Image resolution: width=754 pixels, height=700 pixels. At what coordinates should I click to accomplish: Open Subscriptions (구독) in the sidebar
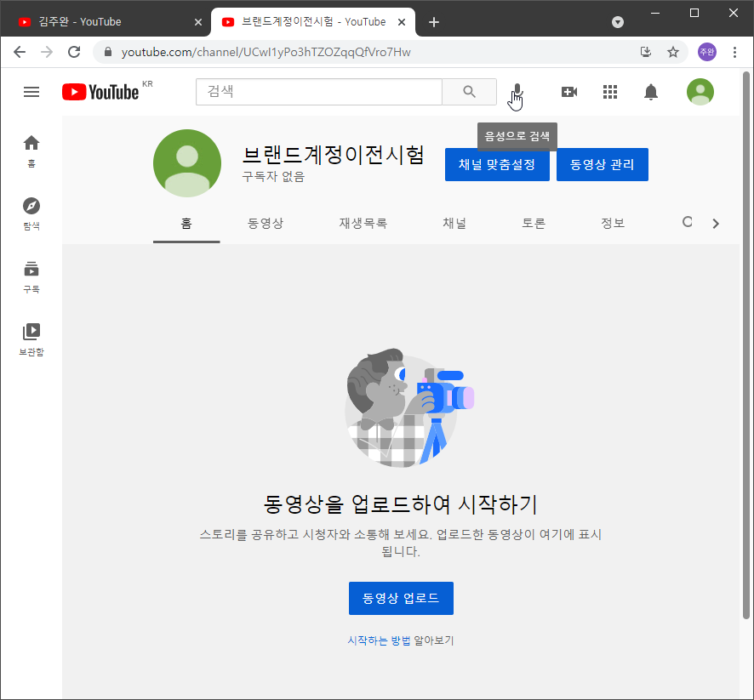tap(31, 276)
